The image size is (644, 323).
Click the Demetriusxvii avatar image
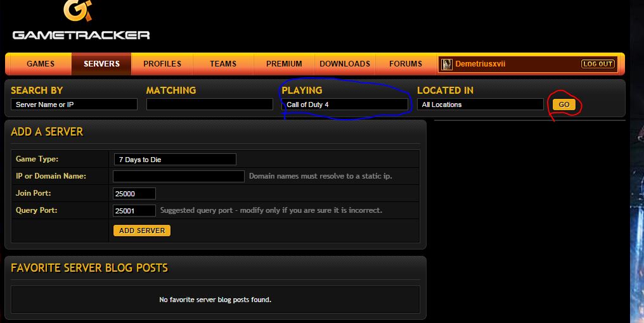tap(447, 64)
